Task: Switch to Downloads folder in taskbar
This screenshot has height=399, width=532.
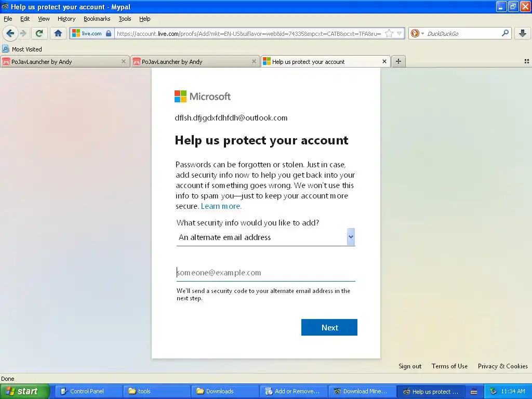Action: point(225,391)
